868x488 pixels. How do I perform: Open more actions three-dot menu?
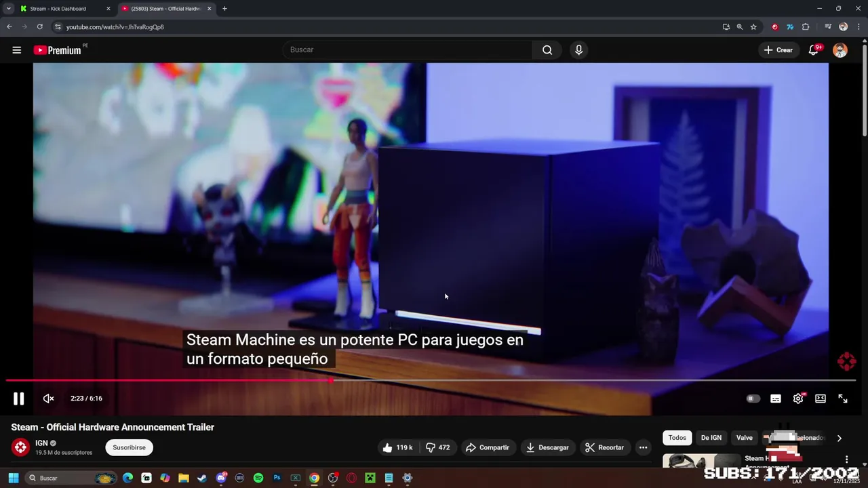[x=643, y=447]
